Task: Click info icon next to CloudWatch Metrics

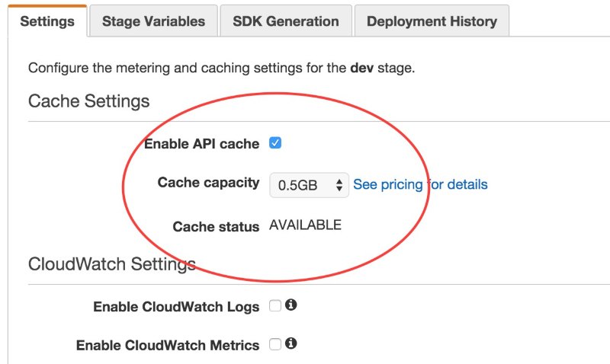Action: [x=291, y=343]
